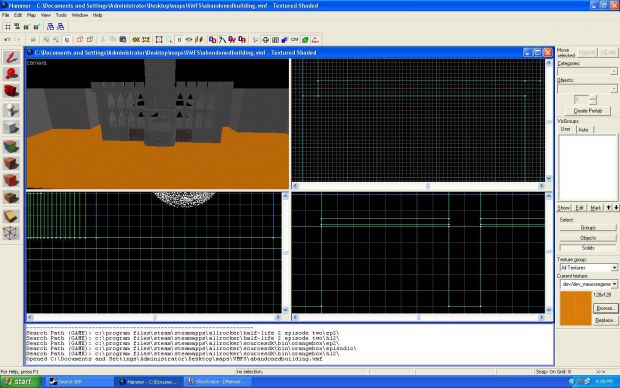Open the Edit menu

pyautogui.click(x=18, y=15)
